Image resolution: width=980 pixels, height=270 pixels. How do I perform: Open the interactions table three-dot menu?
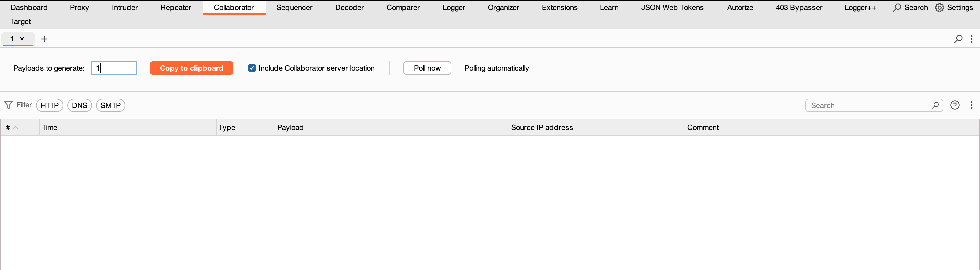(972, 105)
